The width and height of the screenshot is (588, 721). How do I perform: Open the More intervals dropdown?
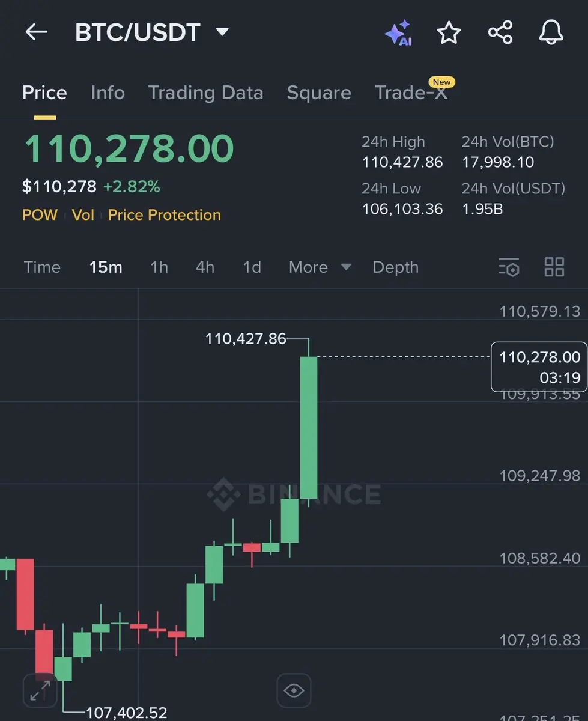(x=320, y=267)
